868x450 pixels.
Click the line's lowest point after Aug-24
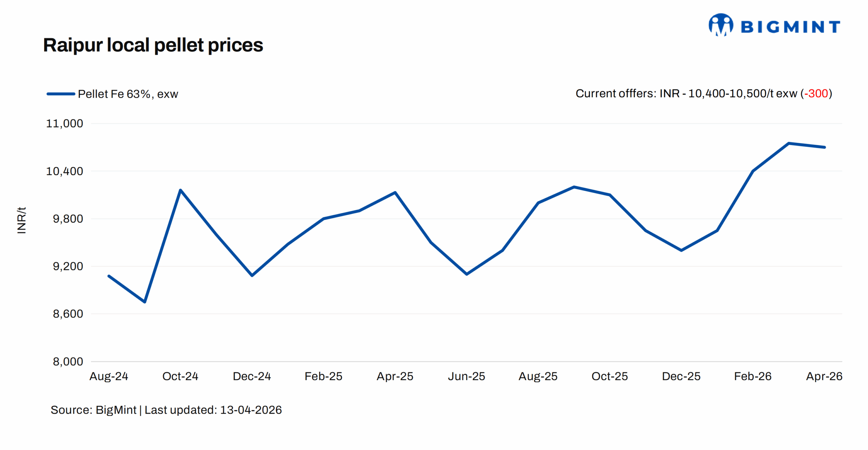coord(145,301)
